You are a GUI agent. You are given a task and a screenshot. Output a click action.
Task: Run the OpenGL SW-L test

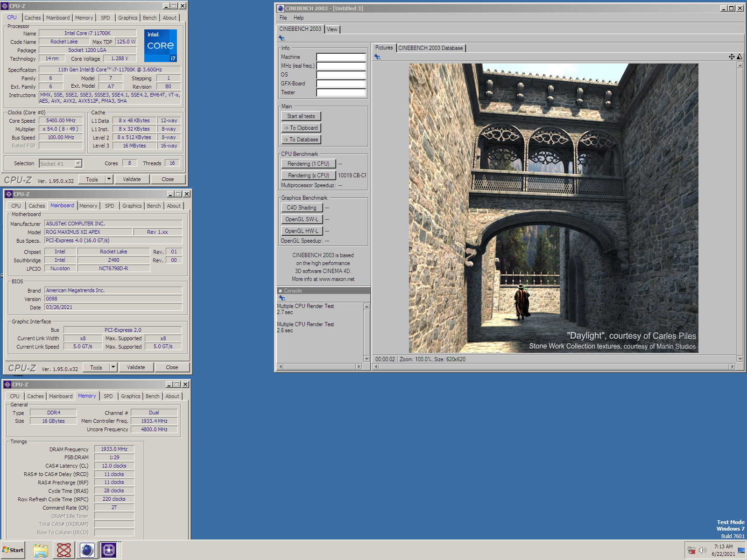(302, 219)
